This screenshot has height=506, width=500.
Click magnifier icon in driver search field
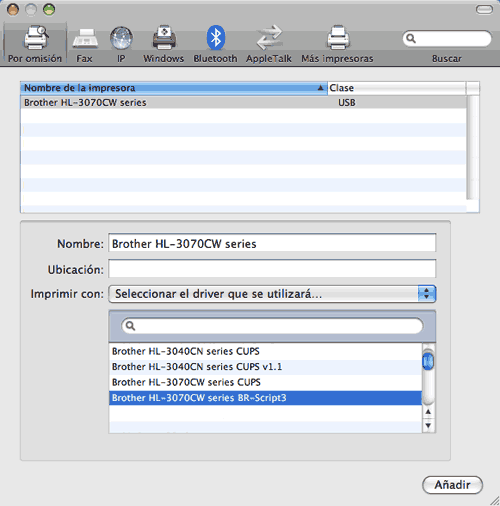click(130, 326)
